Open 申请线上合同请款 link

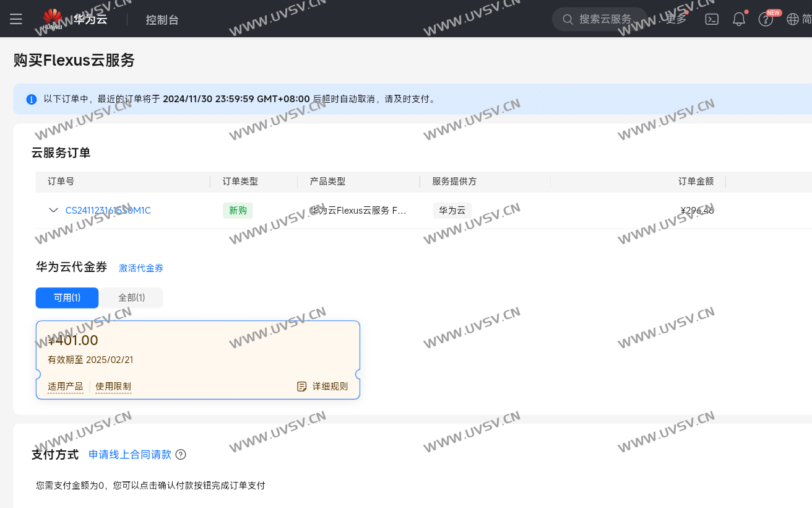(130, 455)
